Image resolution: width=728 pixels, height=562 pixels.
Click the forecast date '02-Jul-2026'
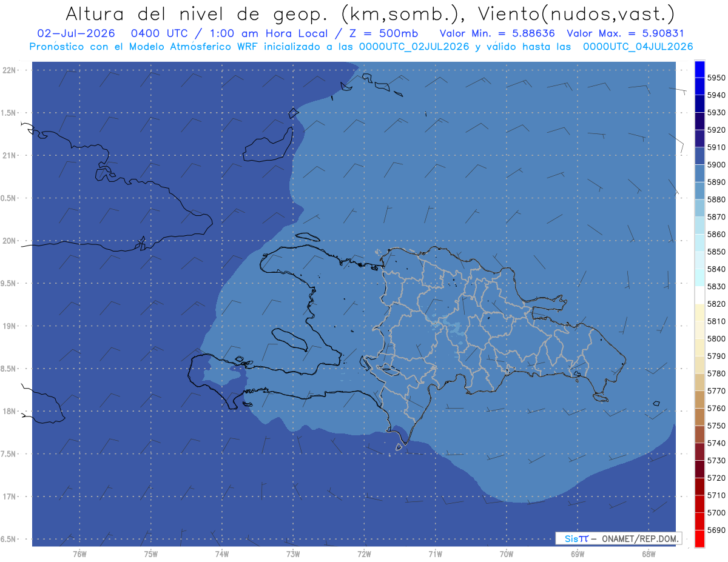(x=75, y=34)
